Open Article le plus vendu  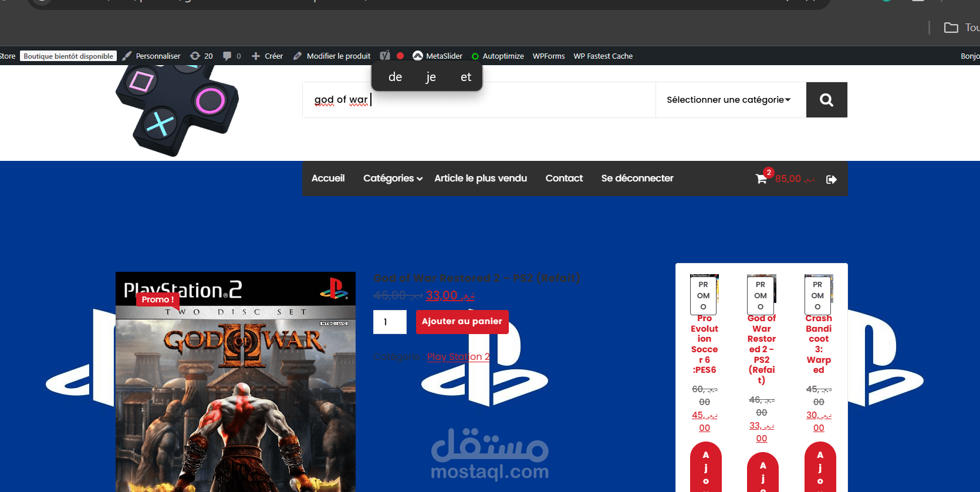coord(481,178)
